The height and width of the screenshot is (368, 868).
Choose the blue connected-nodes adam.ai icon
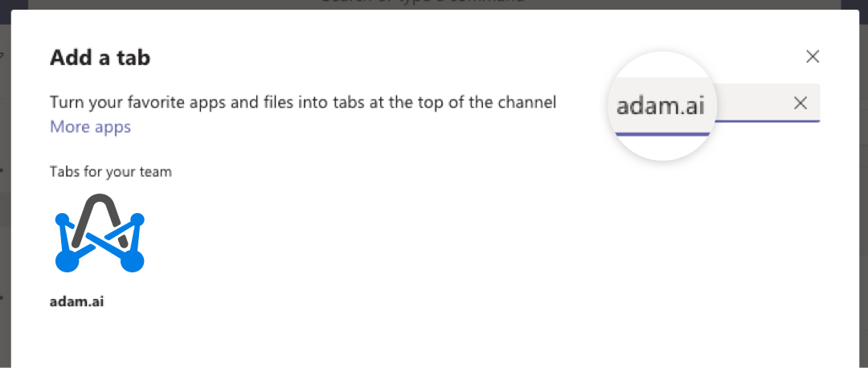click(100, 233)
